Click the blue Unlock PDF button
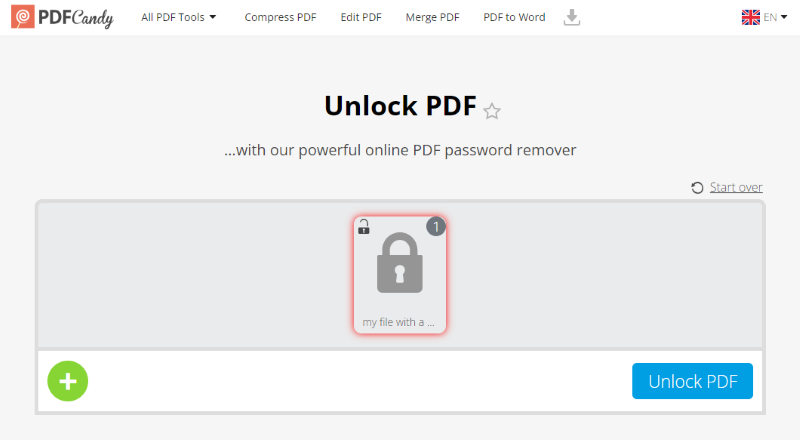 (x=692, y=381)
